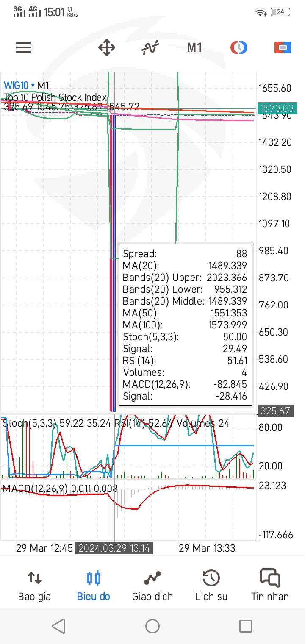Tap the Android back triangle button
Screen dimensions: 305x644
click(x=58, y=626)
